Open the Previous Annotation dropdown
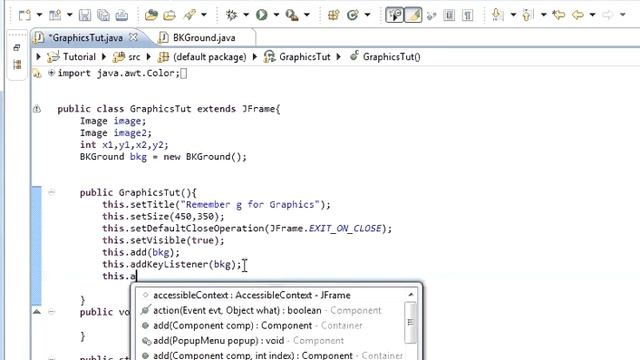 [x=543, y=15]
